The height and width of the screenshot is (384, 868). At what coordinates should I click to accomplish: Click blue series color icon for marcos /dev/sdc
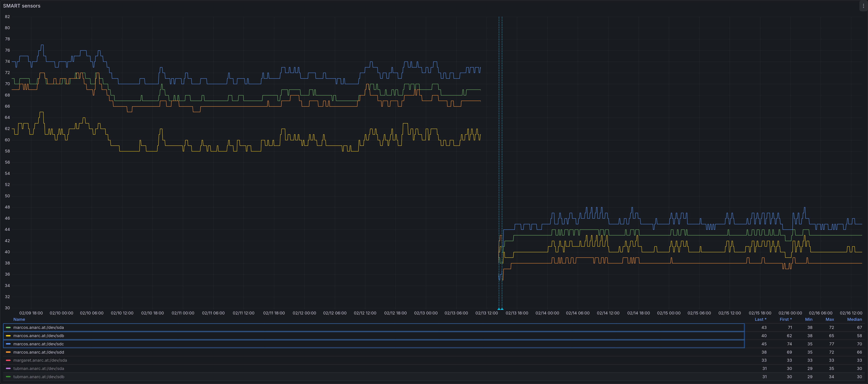(8, 344)
